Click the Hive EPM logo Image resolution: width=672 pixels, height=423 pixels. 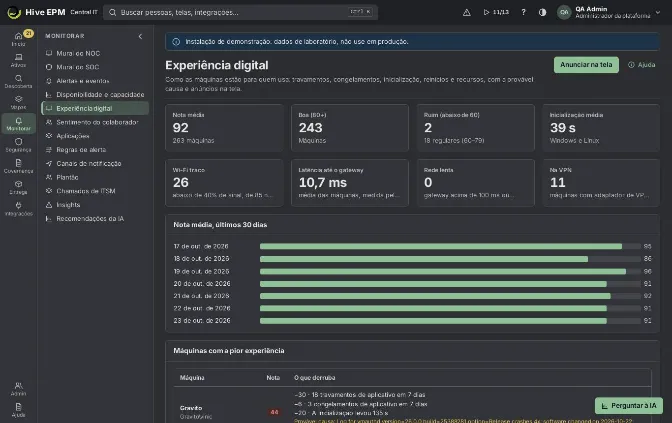click(36, 12)
